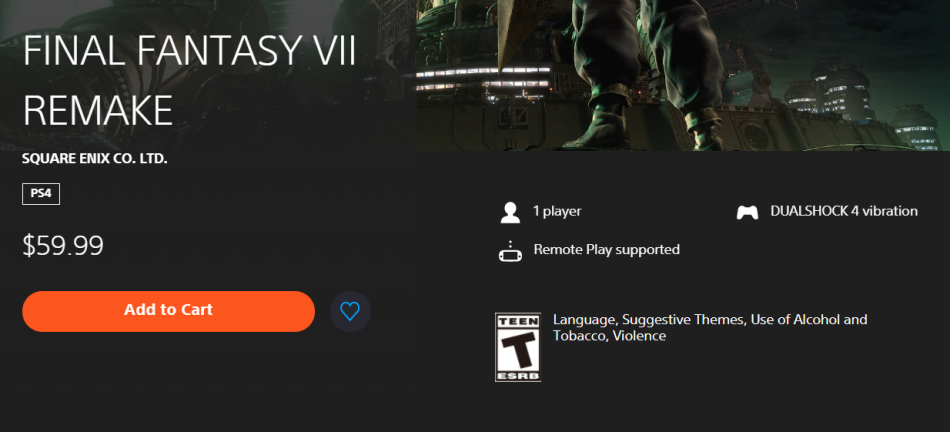The width and height of the screenshot is (950, 432).
Task: Click the $59.99 price text
Action: coord(63,246)
